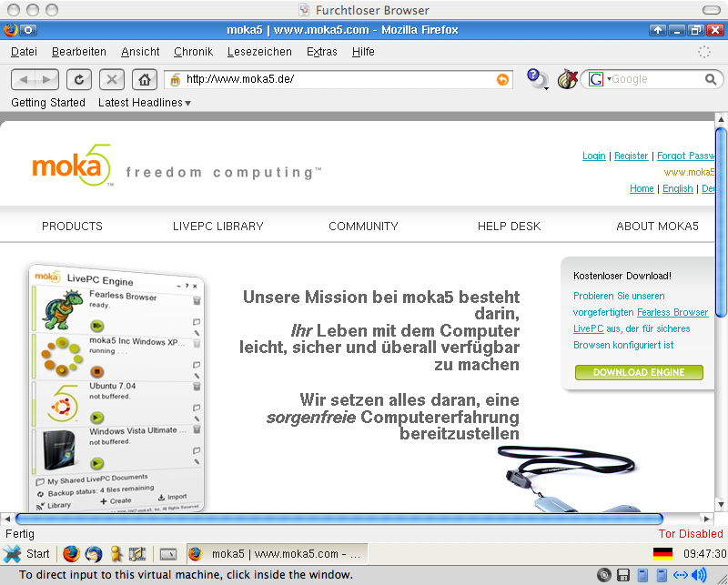Image resolution: width=728 pixels, height=585 pixels.
Task: Click the "Fertig" status bar text
Action: [20, 534]
